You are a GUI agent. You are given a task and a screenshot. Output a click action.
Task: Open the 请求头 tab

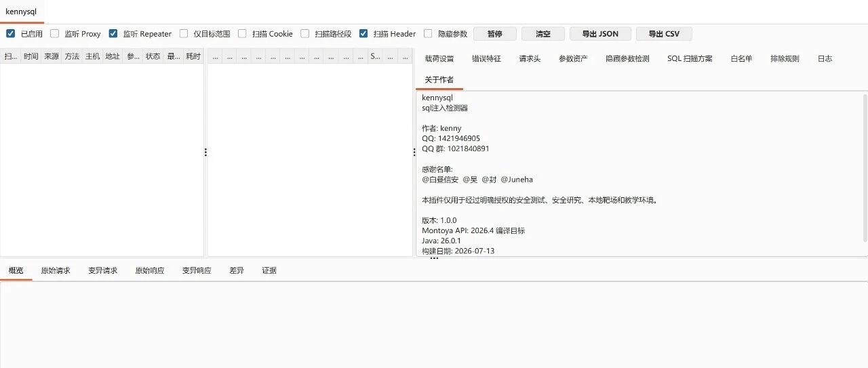point(530,59)
